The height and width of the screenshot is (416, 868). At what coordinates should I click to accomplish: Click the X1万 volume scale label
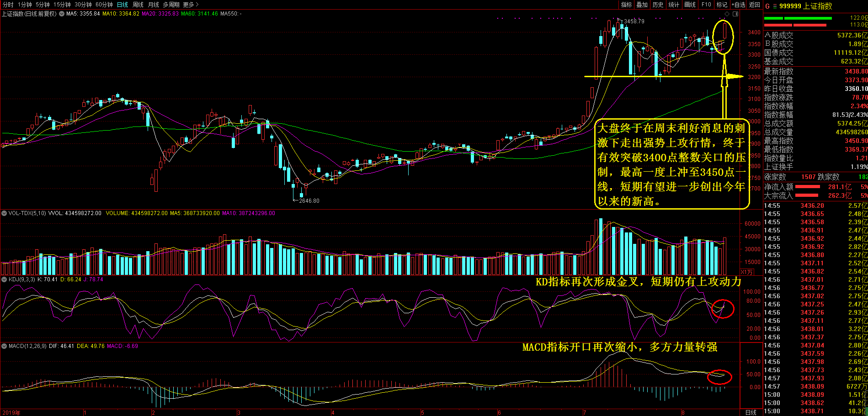pos(746,272)
